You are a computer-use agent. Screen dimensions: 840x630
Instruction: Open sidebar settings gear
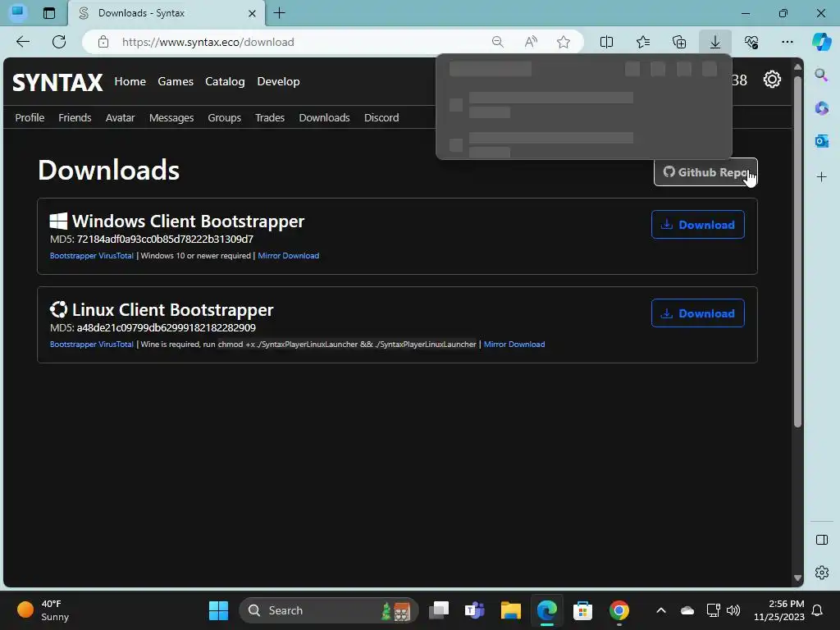pos(821,573)
